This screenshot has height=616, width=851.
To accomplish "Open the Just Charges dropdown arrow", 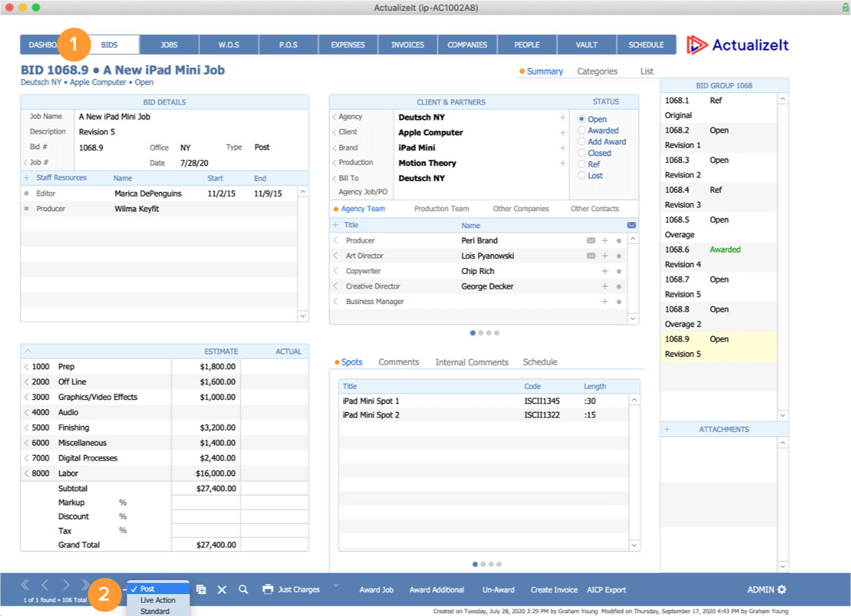I will 336,586.
